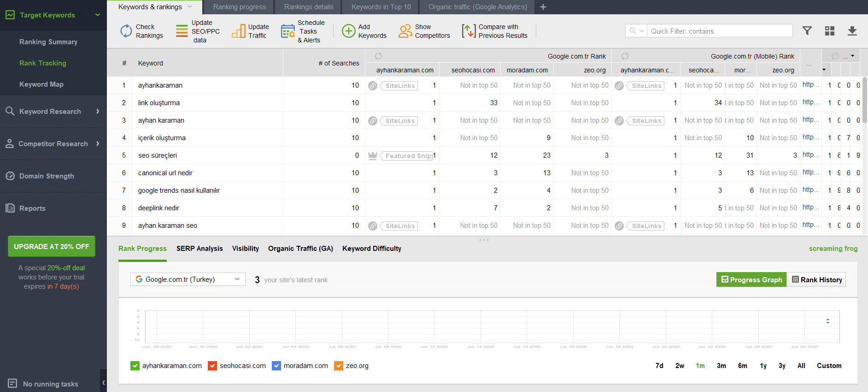
Task: Click the Domain Strength gauge icon
Action: tap(10, 176)
